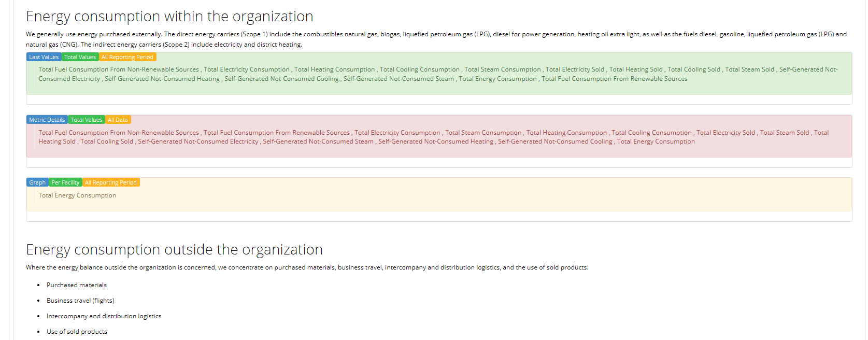
Task: Click the Purchased materials bullet item
Action: click(77, 285)
